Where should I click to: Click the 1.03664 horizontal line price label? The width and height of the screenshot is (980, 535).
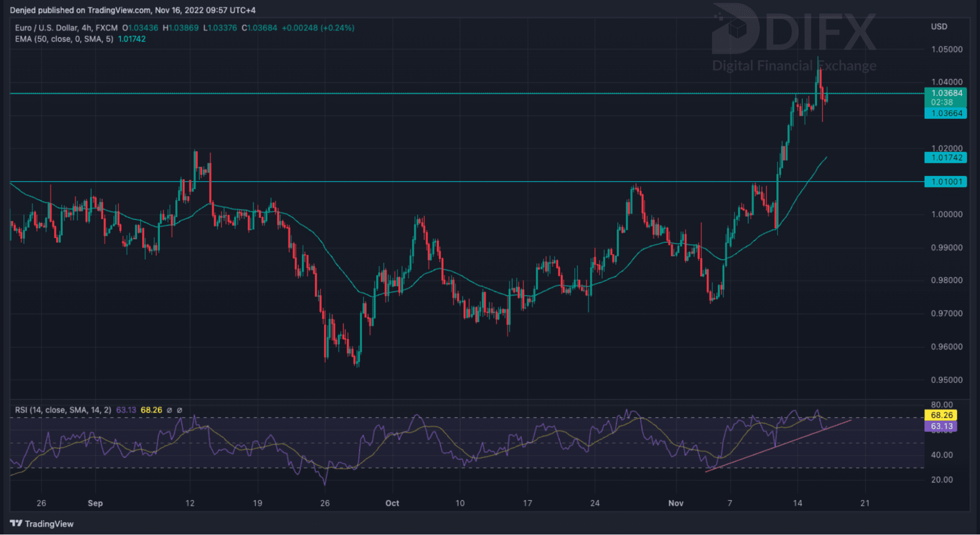pos(946,114)
